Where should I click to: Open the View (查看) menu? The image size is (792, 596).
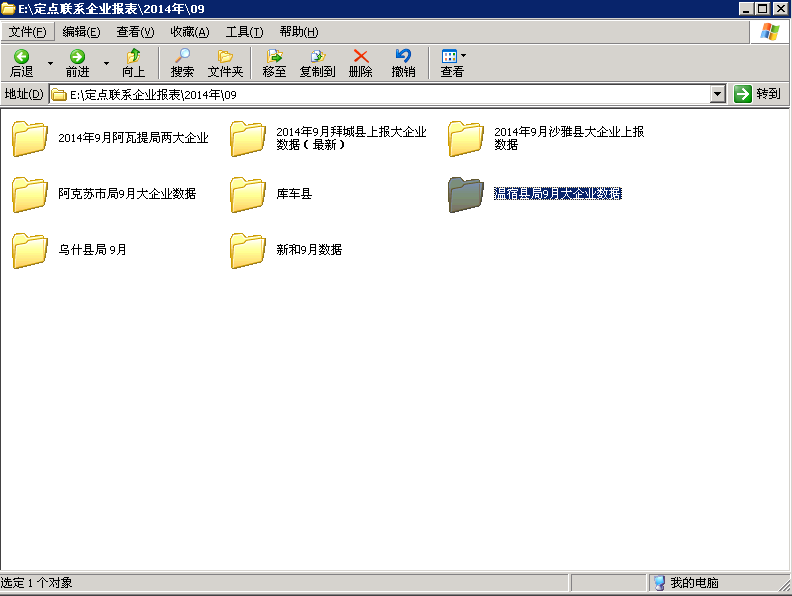tap(135, 32)
